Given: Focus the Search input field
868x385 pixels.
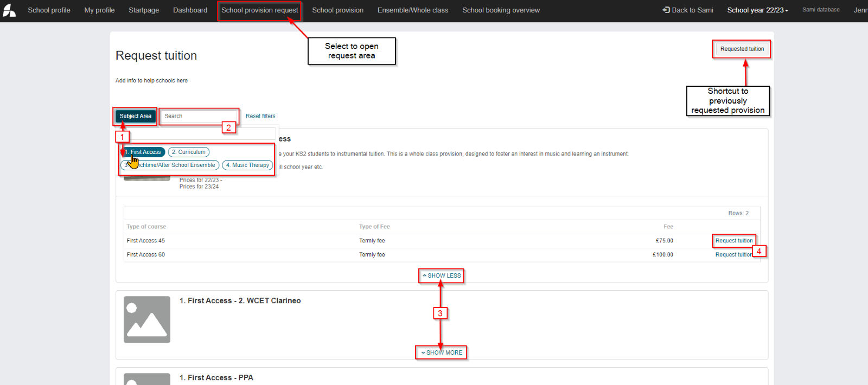Looking at the screenshot, I should pos(199,116).
